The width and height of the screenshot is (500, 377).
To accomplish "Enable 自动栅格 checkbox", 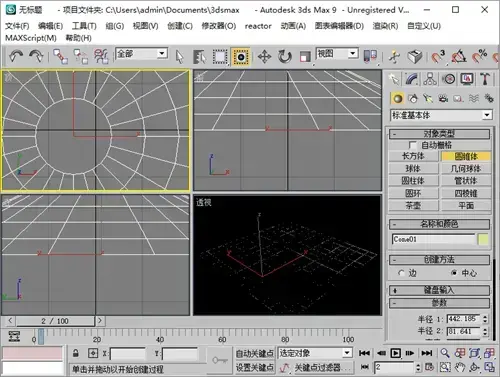I will tap(412, 145).
